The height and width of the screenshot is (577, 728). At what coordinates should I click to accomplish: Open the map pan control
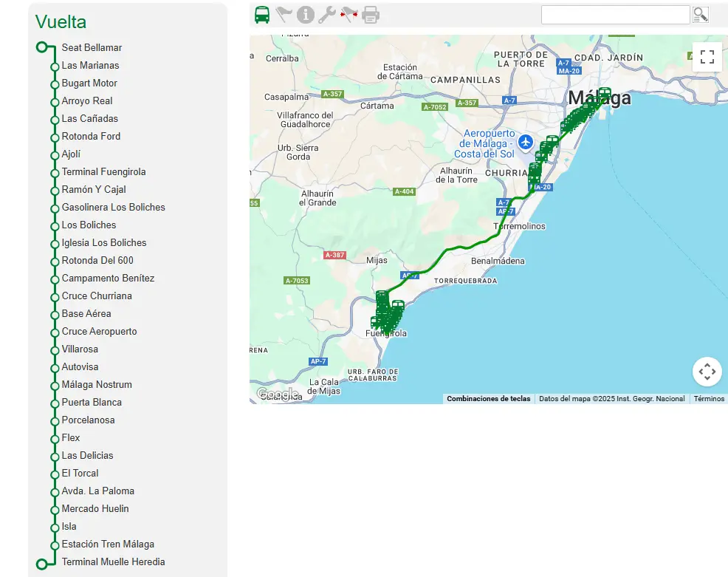coord(707,372)
